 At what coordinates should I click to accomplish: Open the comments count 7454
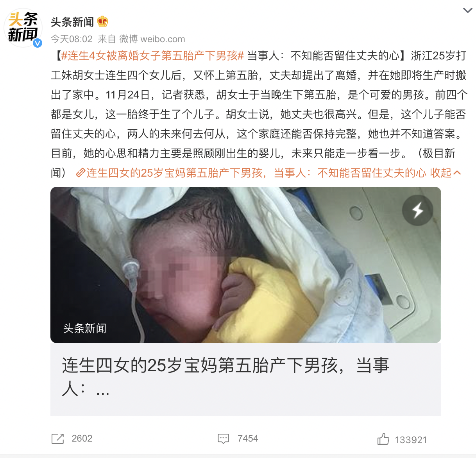pos(248,438)
